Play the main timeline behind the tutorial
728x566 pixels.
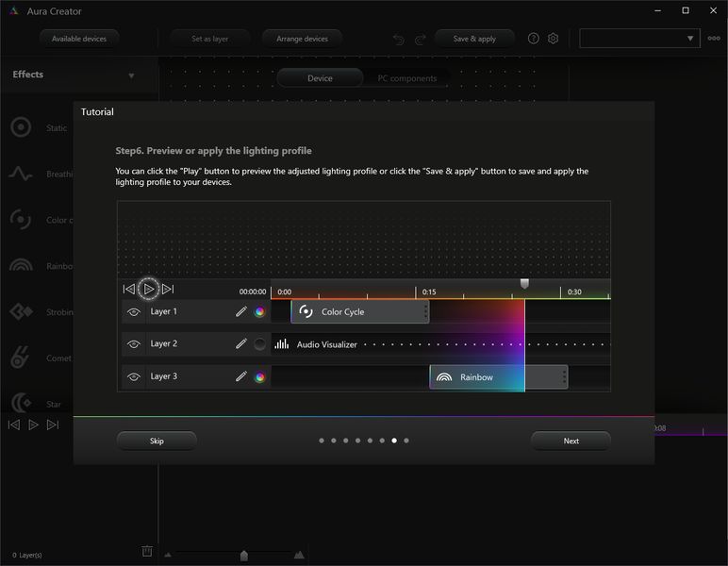click(33, 424)
